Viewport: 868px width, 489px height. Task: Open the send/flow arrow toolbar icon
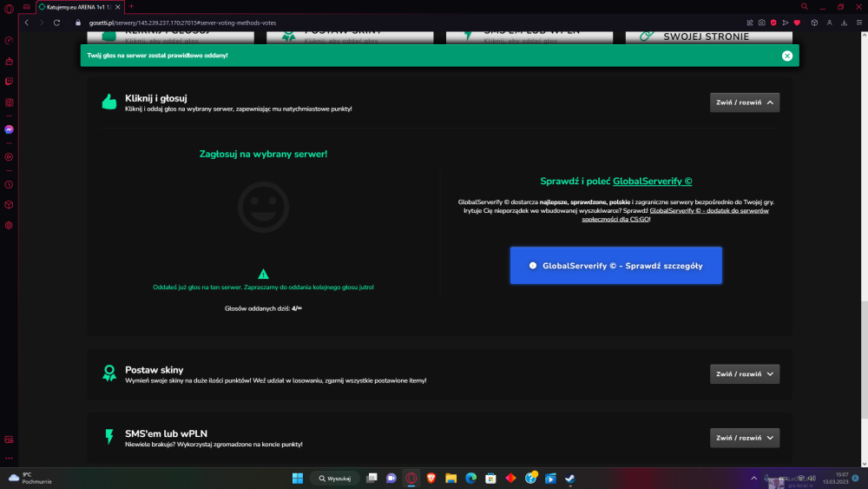(785, 23)
